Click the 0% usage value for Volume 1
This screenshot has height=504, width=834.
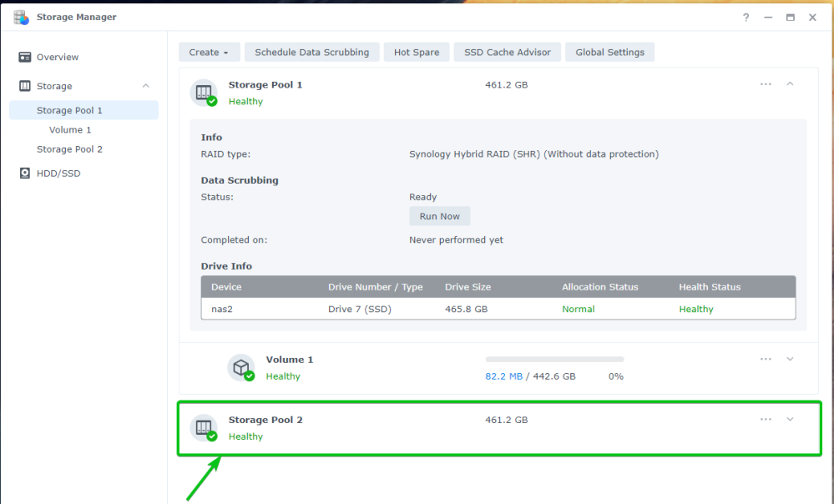point(615,376)
